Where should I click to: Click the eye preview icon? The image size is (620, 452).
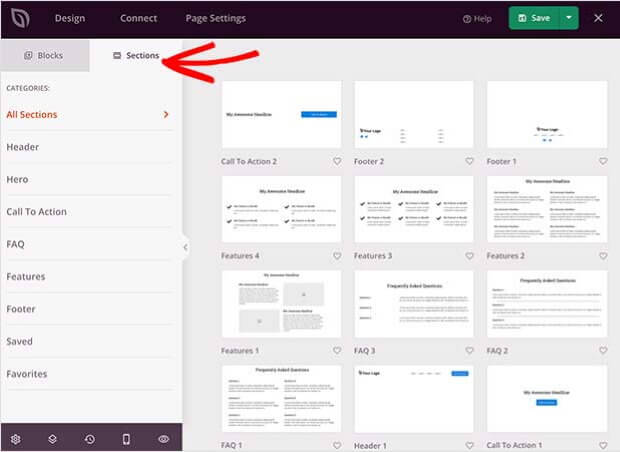163,439
